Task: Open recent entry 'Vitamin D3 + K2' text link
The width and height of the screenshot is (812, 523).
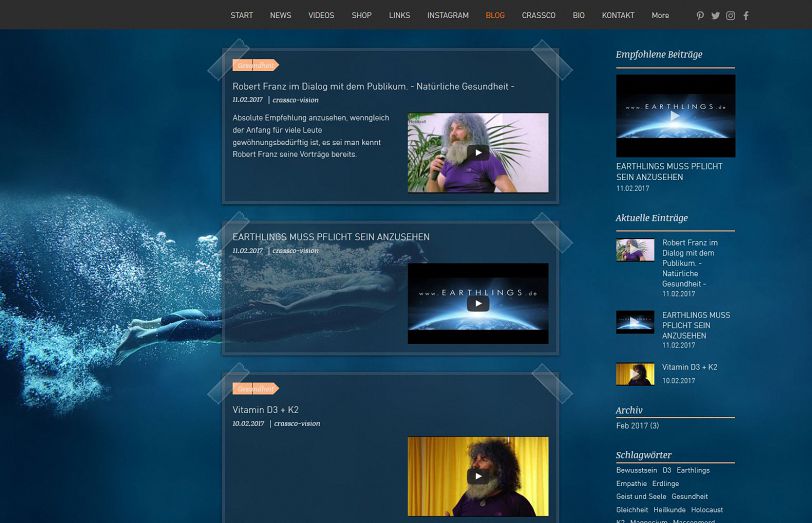Action: tap(689, 367)
